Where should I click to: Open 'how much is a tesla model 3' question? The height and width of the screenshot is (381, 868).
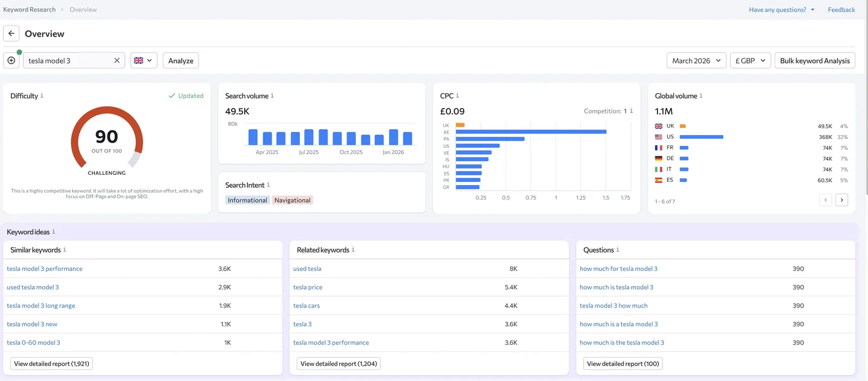pyautogui.click(x=618, y=324)
